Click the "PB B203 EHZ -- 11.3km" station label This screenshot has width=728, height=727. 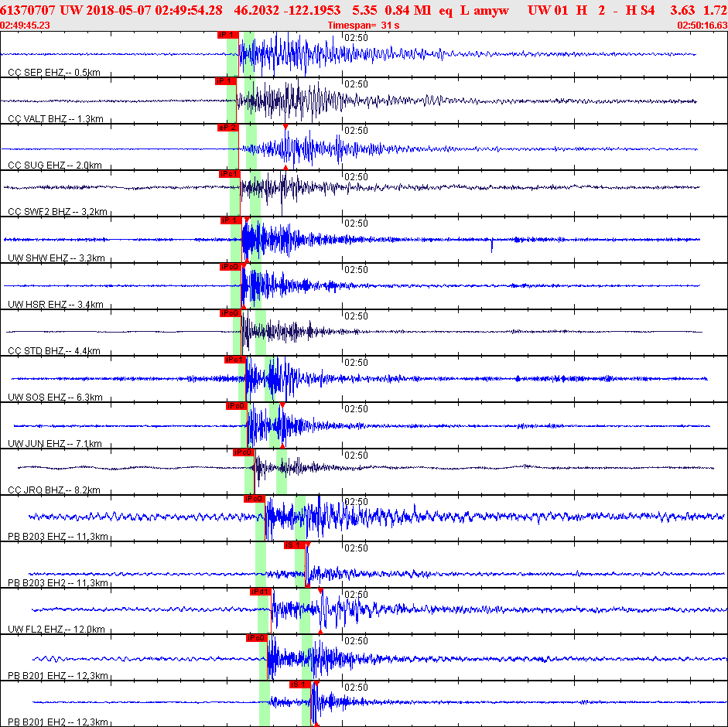58,537
